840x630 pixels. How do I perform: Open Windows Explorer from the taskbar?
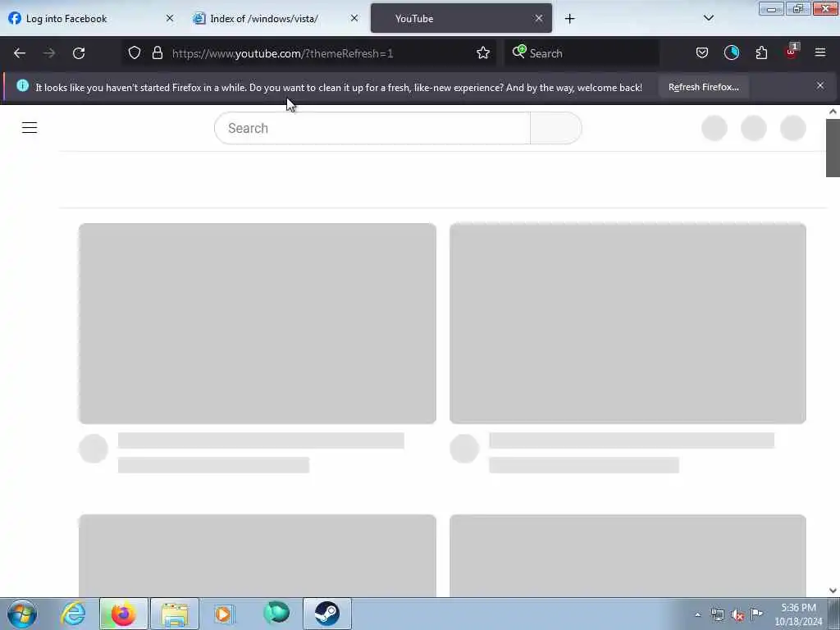coord(174,614)
